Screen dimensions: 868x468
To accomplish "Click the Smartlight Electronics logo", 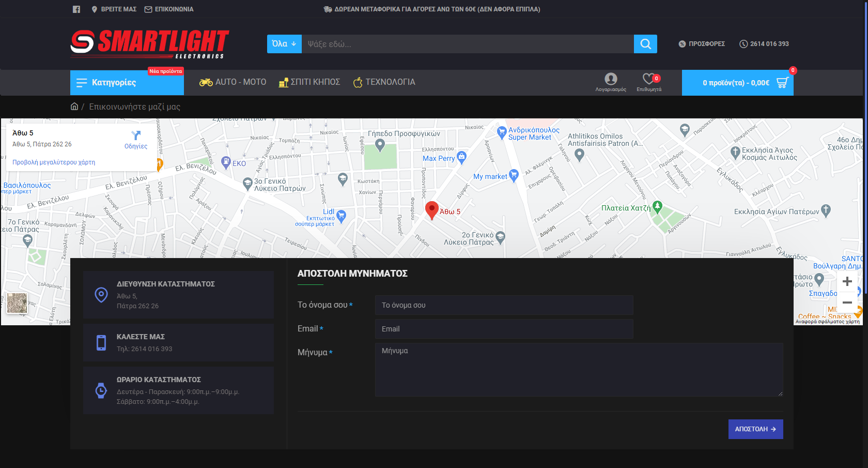I will coord(150,44).
